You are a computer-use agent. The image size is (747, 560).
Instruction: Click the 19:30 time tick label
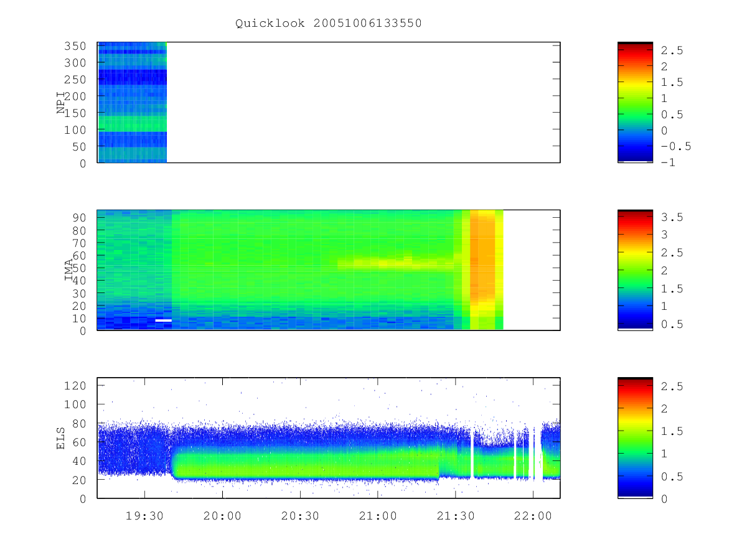(144, 516)
